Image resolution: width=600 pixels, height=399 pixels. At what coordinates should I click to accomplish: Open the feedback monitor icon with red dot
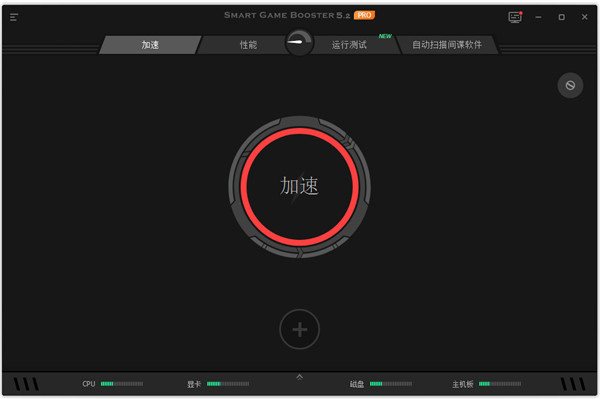click(515, 17)
